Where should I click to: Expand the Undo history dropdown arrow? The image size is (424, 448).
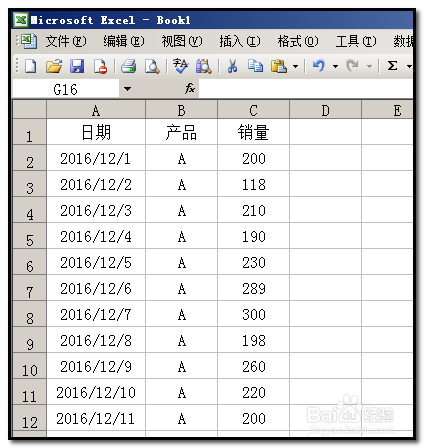[335, 66]
